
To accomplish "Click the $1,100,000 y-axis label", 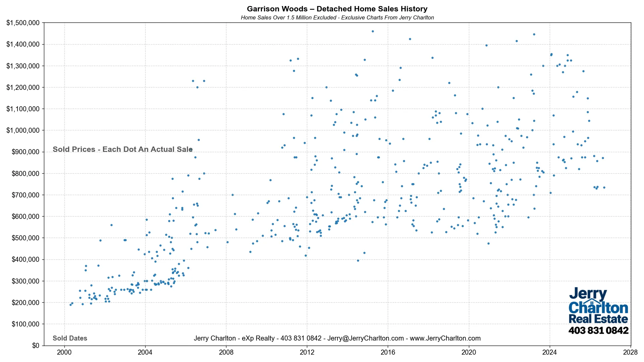I will 23,109.
